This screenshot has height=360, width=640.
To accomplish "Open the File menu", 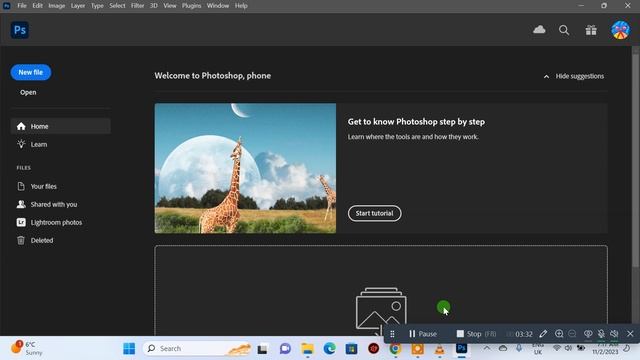I will (22, 6).
